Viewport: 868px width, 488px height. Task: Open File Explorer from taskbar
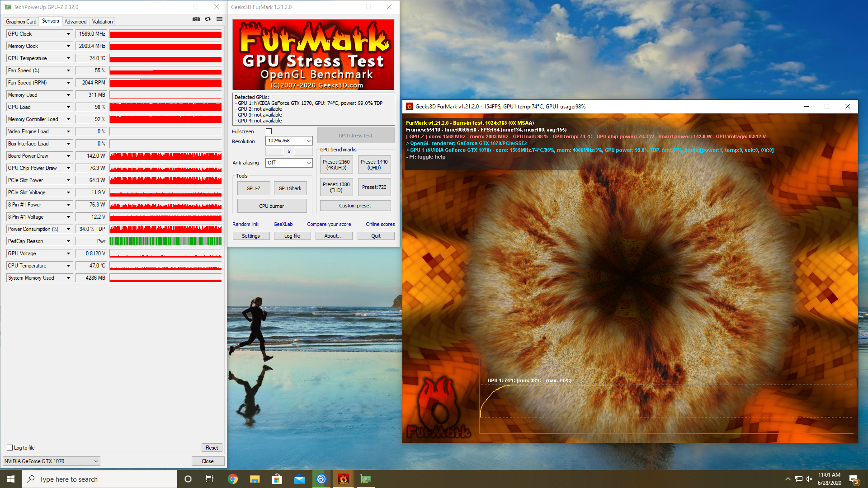click(255, 479)
